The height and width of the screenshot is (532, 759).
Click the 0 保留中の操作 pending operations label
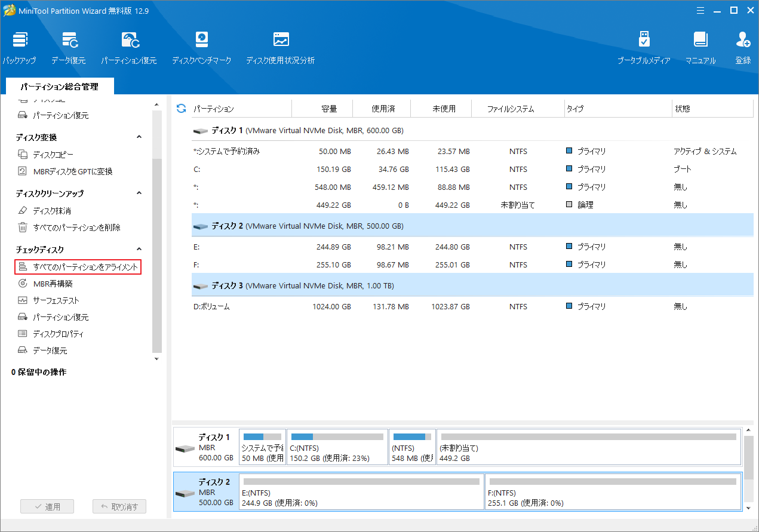point(39,372)
